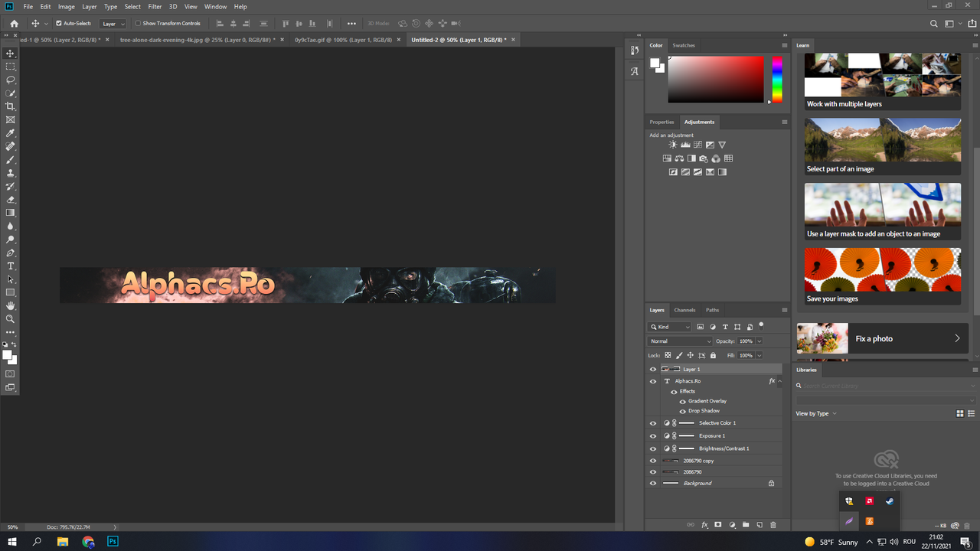Select the Rectangular Marquee tool
Screen dimensions: 980x551
coord(10,67)
